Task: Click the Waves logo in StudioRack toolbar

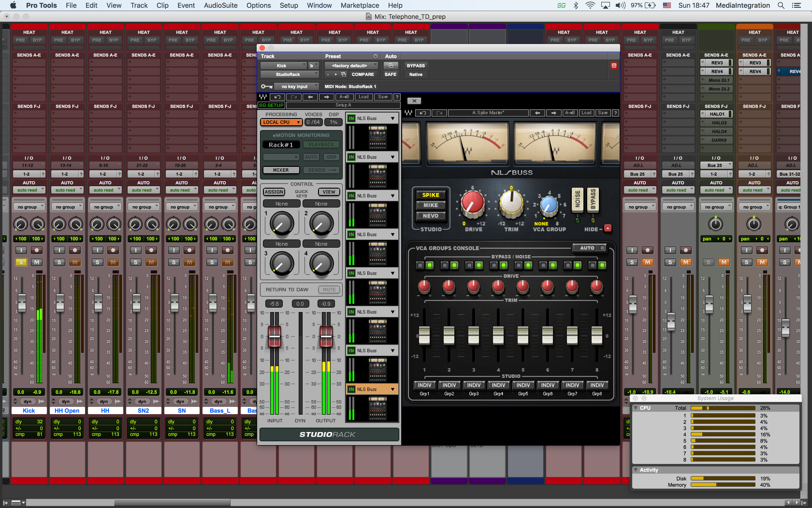Action: (x=263, y=97)
